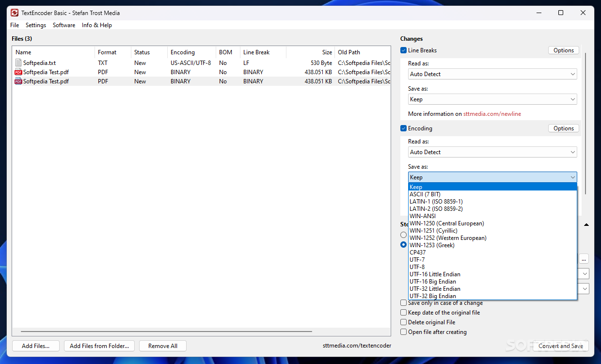Click the 530 Byte size cell
The width and height of the screenshot is (601, 364).
(x=321, y=63)
